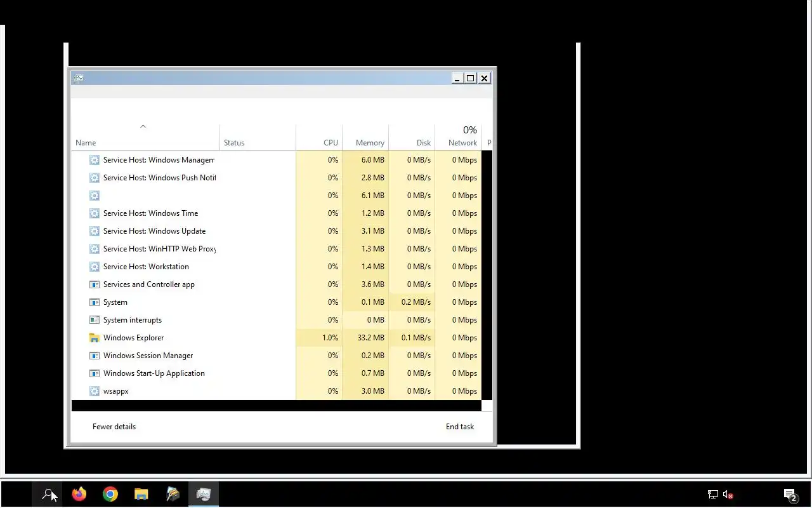Minimize the Task Manager window
The image size is (812, 508).
(x=457, y=78)
